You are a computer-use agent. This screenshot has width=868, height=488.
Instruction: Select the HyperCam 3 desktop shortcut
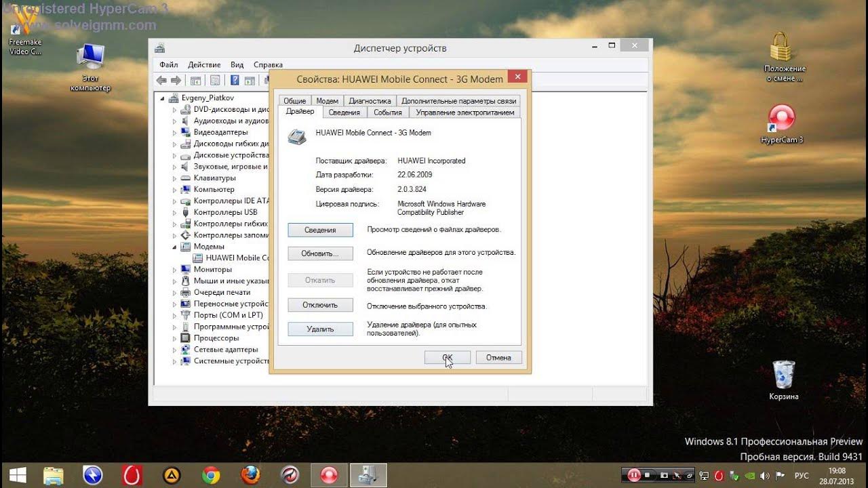pyautogui.click(x=781, y=123)
